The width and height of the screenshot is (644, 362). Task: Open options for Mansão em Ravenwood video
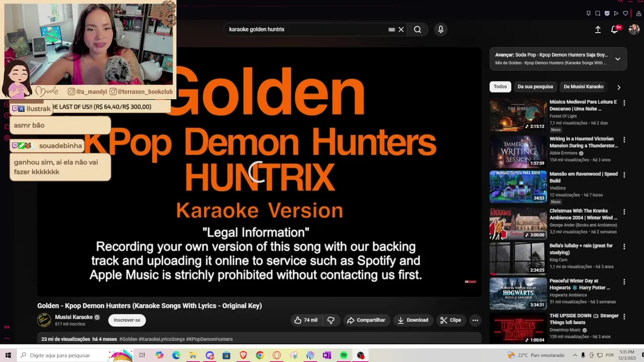click(624, 175)
